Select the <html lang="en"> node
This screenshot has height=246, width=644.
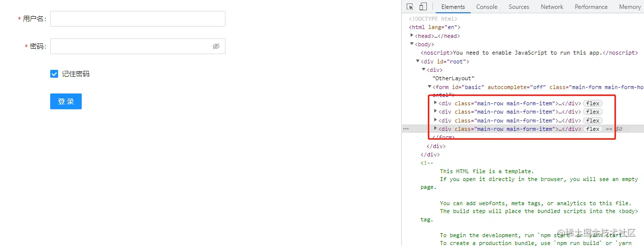click(435, 27)
